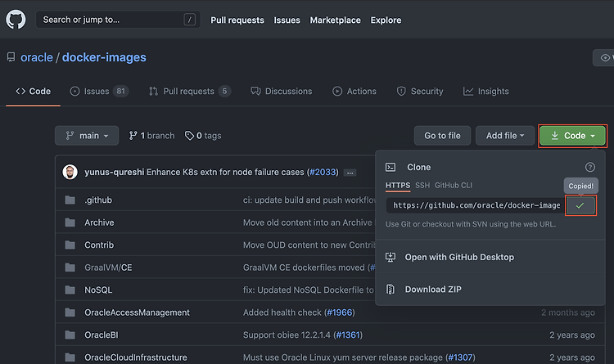This screenshot has height=364, width=614.
Task: Click the OracleBI folder icon
Action: pos(70,335)
